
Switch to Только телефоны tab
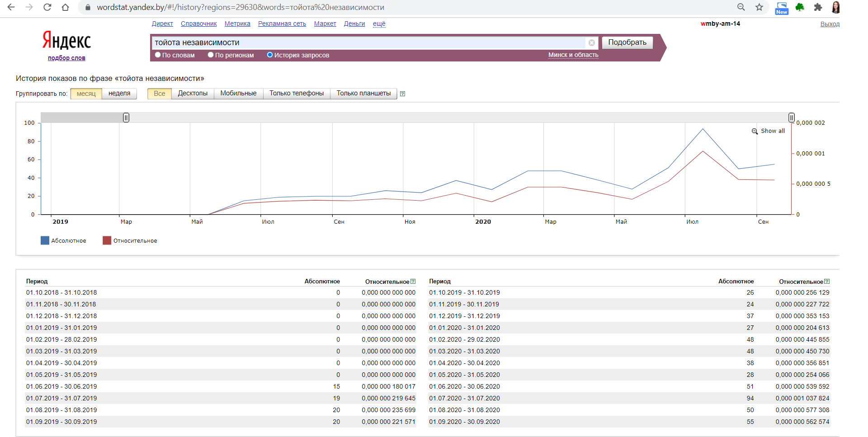[297, 94]
